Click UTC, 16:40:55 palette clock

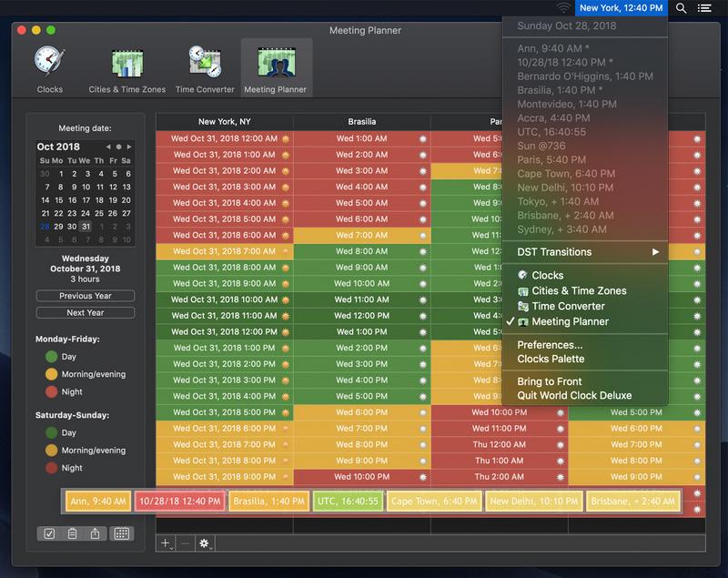point(348,502)
